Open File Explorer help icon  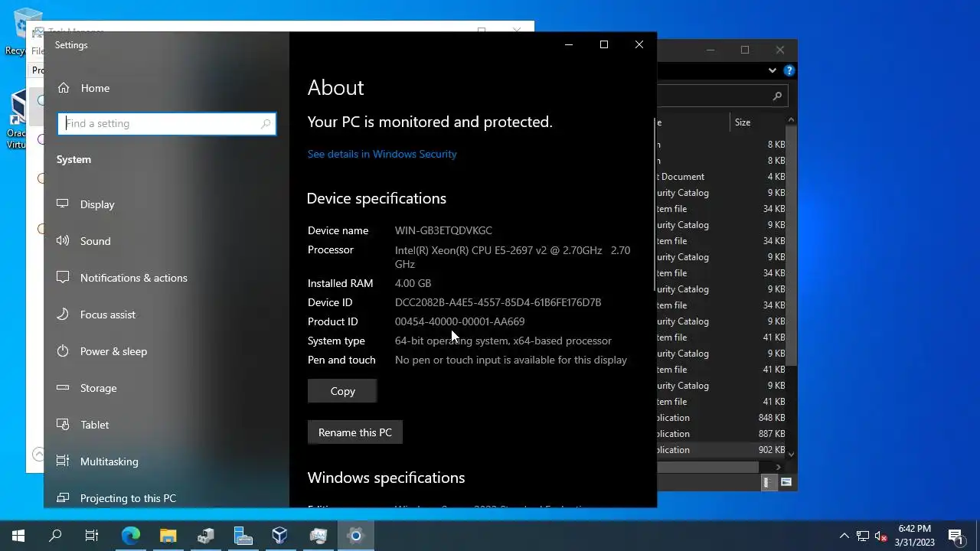coord(789,70)
